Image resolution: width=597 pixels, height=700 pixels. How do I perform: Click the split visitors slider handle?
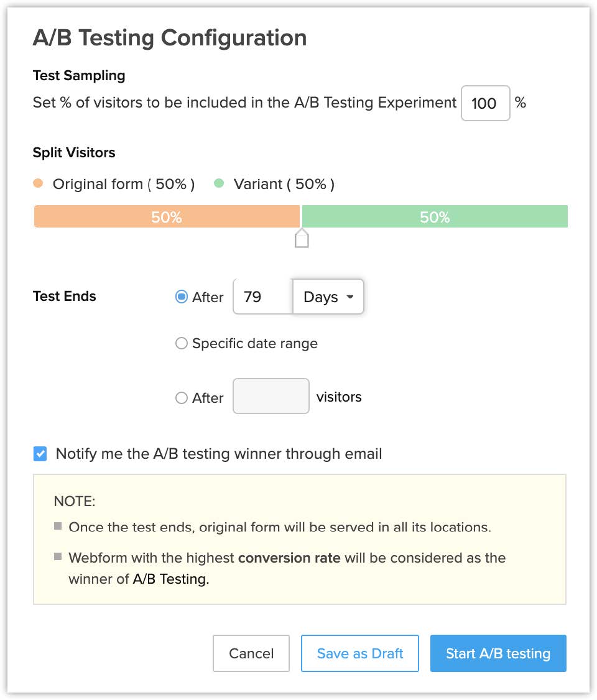(302, 238)
